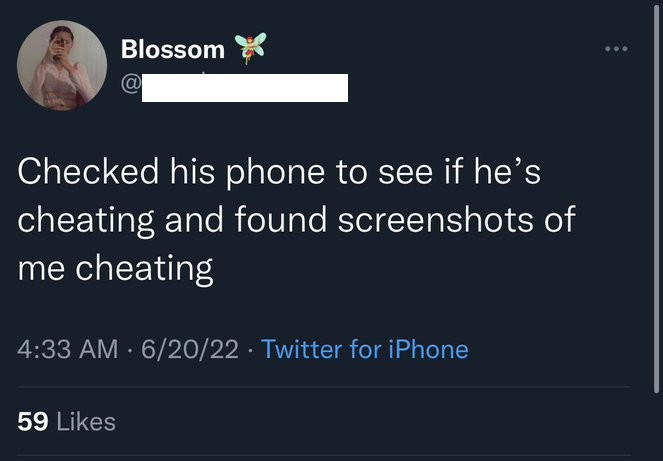Click the word Likes below the tweet
This screenshot has width=663, height=461.
[x=86, y=421]
